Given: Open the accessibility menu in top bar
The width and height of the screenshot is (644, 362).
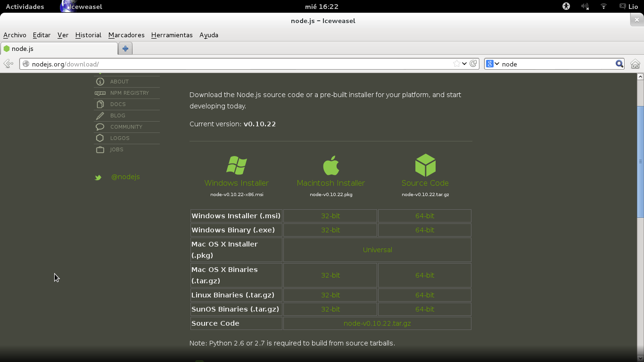Looking at the screenshot, I should point(566,7).
